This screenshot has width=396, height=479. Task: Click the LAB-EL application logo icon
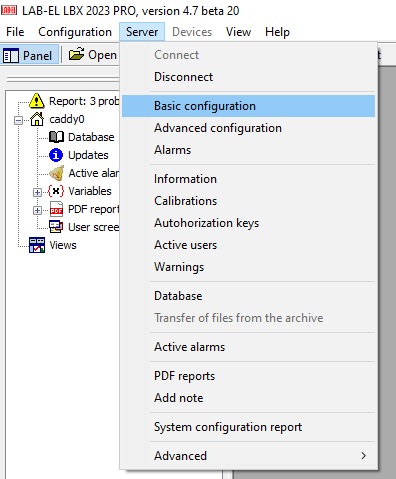pos(9,10)
